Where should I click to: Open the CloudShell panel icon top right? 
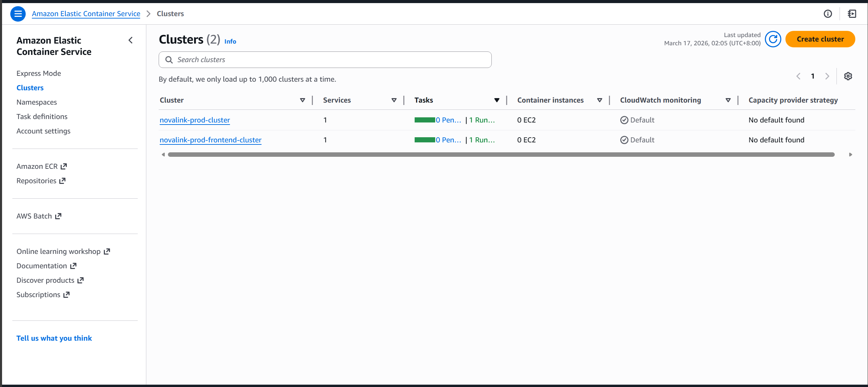click(852, 14)
